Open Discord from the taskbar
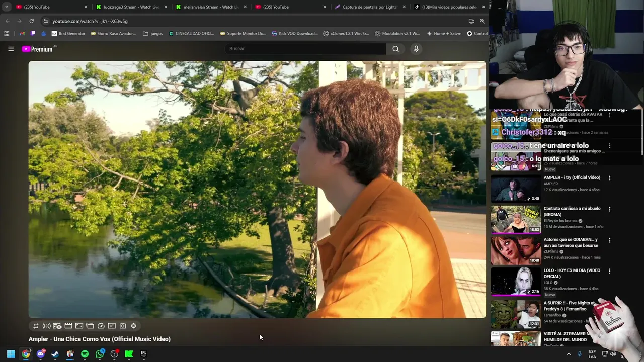This screenshot has width=644, height=362. tap(40, 354)
